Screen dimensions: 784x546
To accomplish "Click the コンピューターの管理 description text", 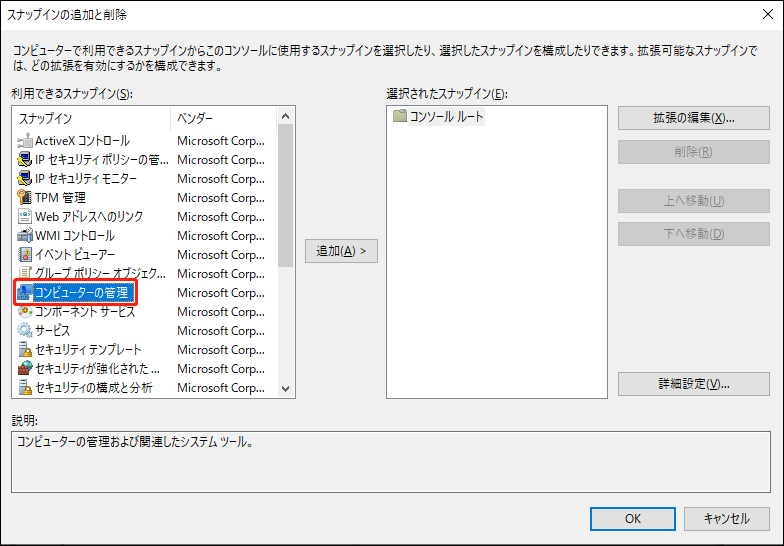I will point(135,442).
